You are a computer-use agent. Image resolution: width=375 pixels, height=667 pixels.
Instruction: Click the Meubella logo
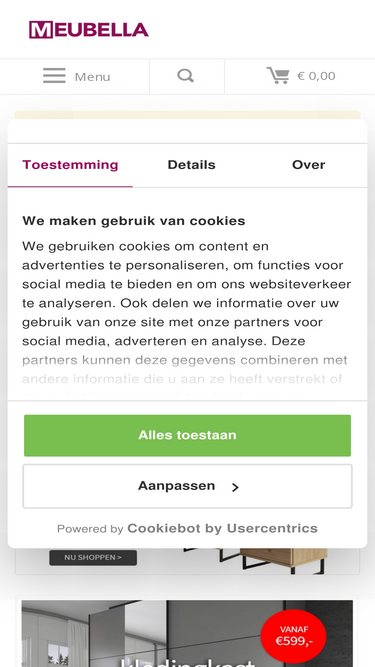(89, 30)
